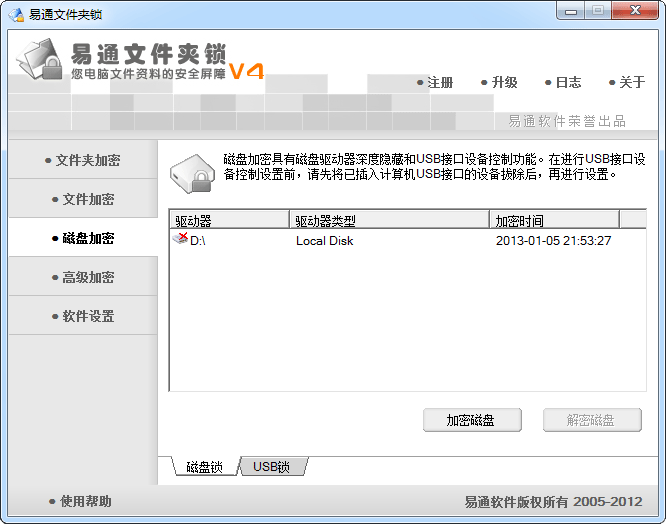Image resolution: width=666 pixels, height=524 pixels.
Task: Click the 加密磁盘 button
Action: [x=472, y=420]
